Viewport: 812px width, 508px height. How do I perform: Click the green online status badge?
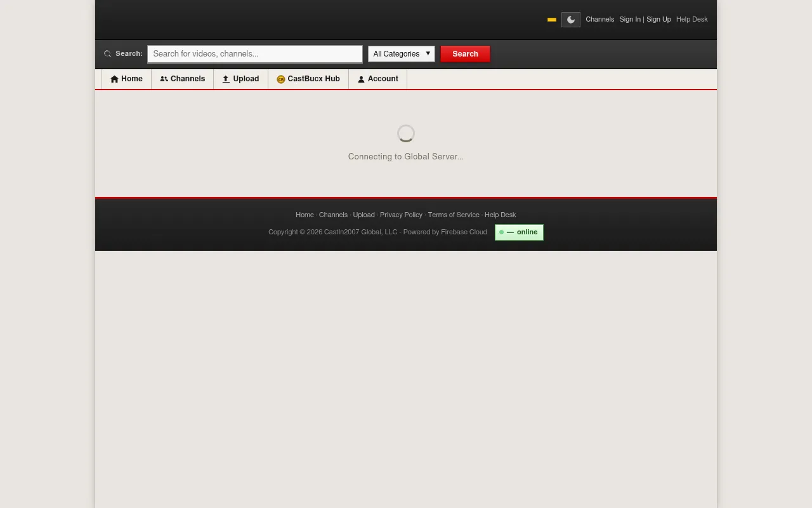click(519, 232)
